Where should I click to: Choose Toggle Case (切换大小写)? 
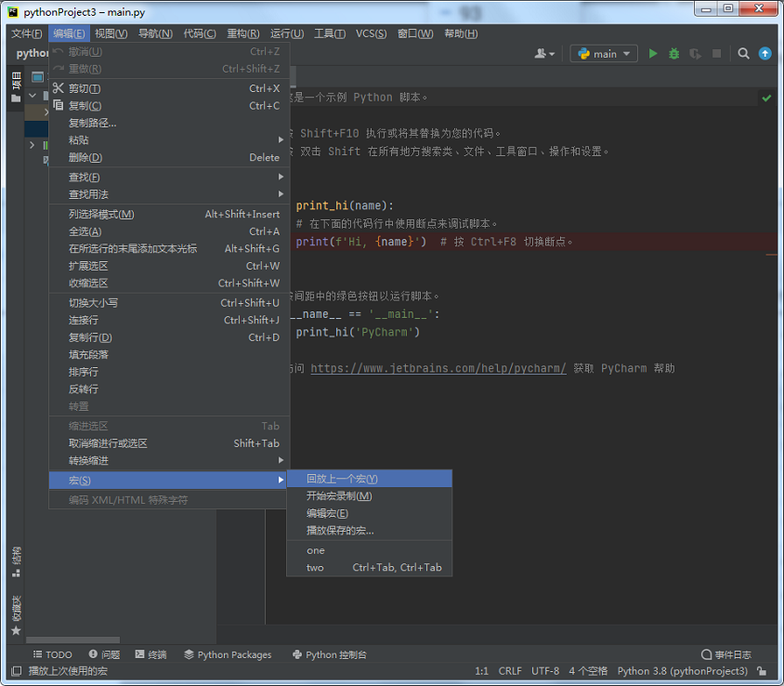[169, 303]
